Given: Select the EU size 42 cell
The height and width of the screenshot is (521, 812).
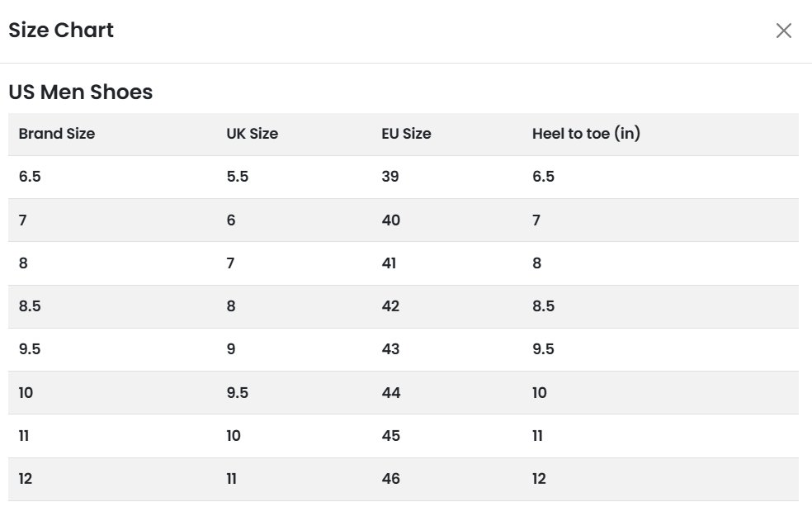Looking at the screenshot, I should tap(390, 306).
